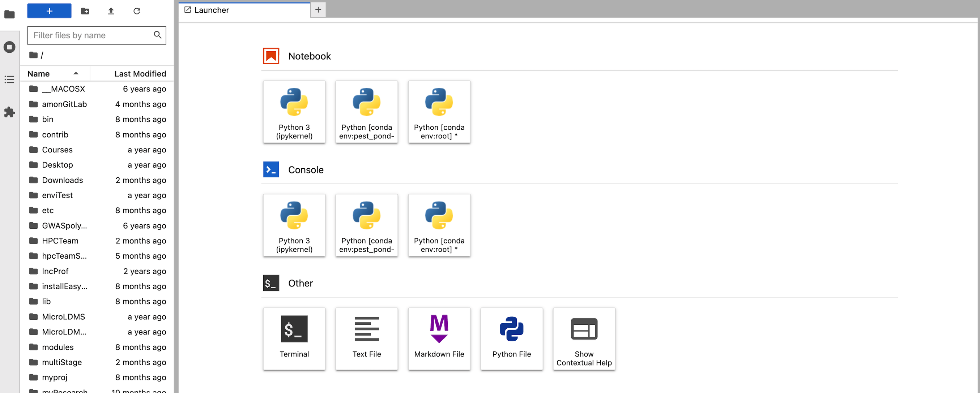This screenshot has width=980, height=393.
Task: Select the Desktop folder
Action: pyautogui.click(x=97, y=165)
